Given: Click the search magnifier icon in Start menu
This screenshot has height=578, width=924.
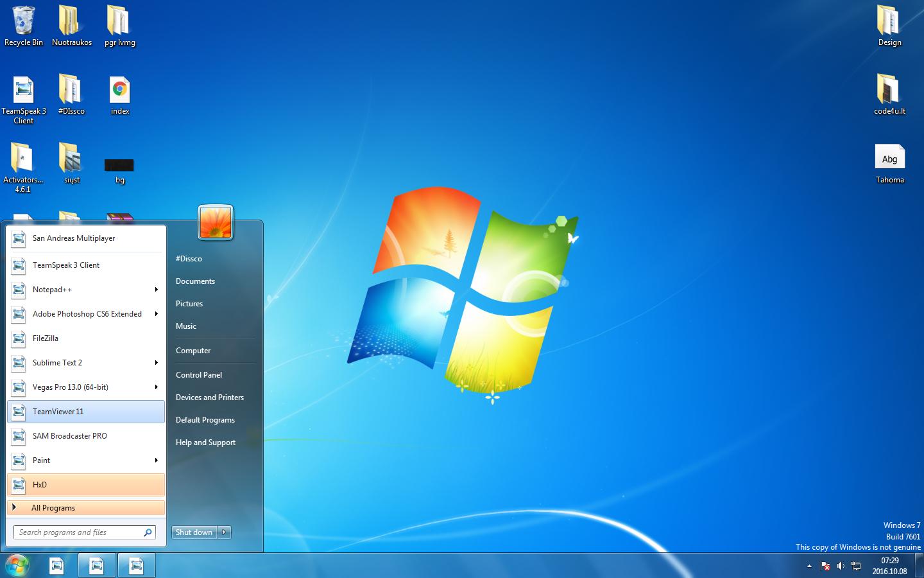Looking at the screenshot, I should (148, 532).
